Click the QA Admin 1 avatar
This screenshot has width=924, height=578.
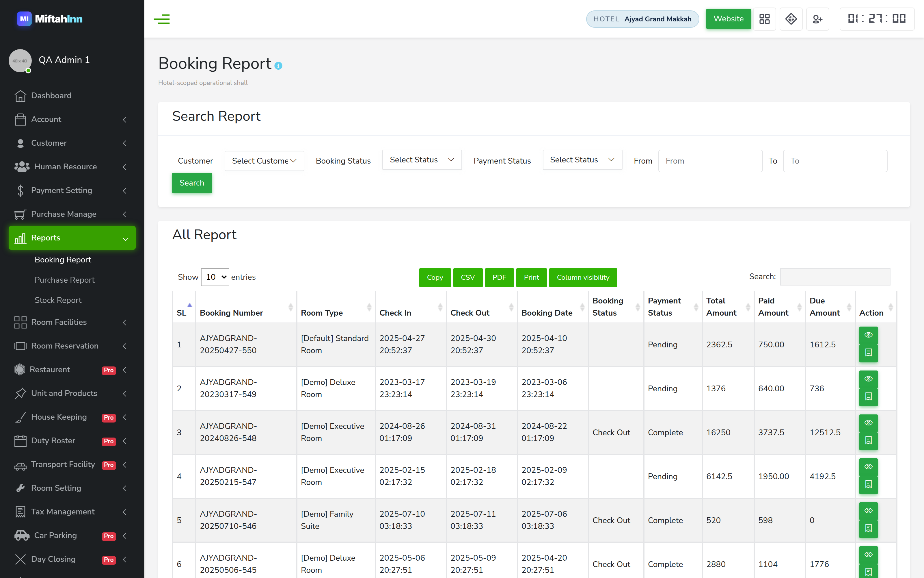coord(20,60)
